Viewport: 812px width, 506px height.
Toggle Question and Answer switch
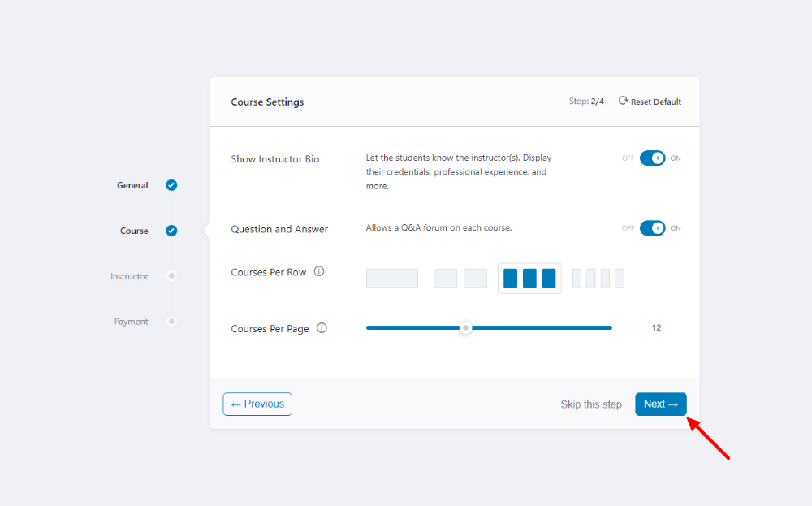pyautogui.click(x=652, y=228)
